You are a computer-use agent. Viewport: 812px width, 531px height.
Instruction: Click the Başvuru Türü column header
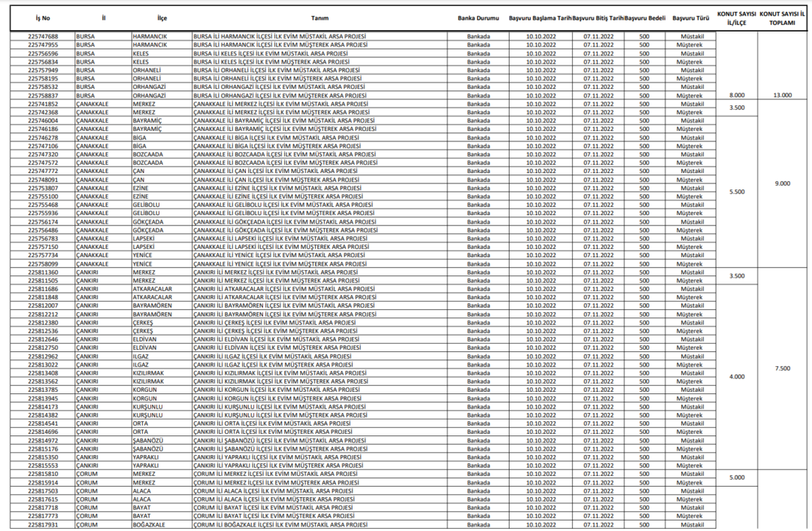tap(690, 18)
